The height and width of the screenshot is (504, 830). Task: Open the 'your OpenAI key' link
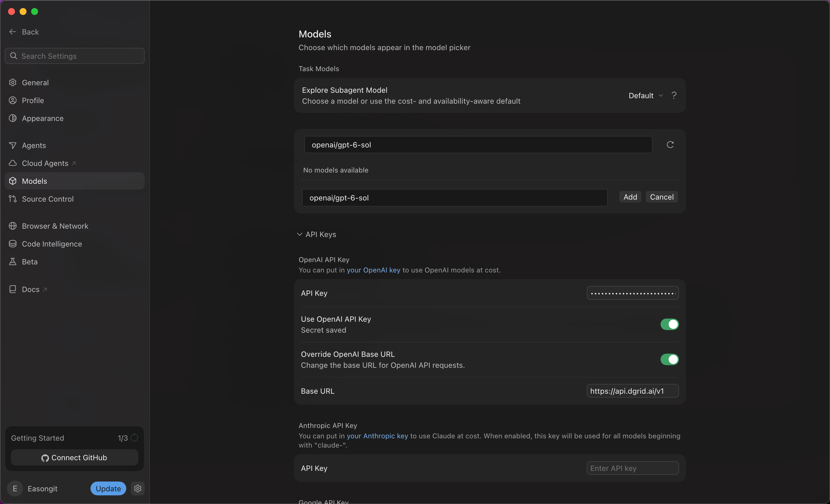[x=373, y=270]
